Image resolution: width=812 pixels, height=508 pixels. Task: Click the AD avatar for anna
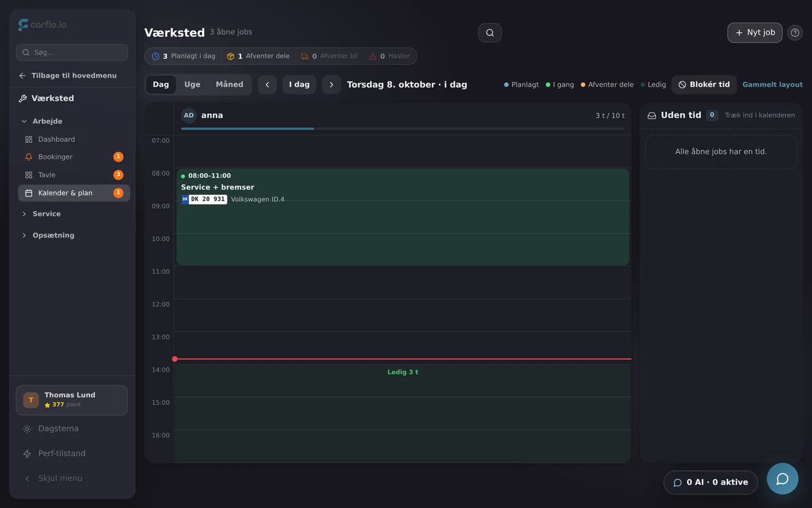click(x=189, y=115)
